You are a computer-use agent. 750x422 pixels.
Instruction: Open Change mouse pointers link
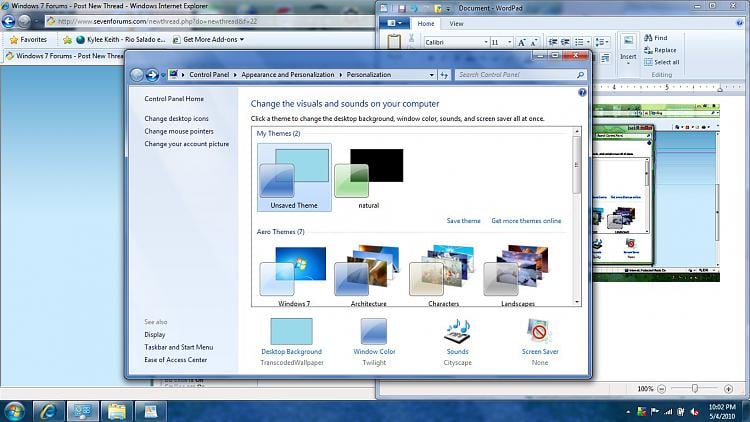click(179, 131)
